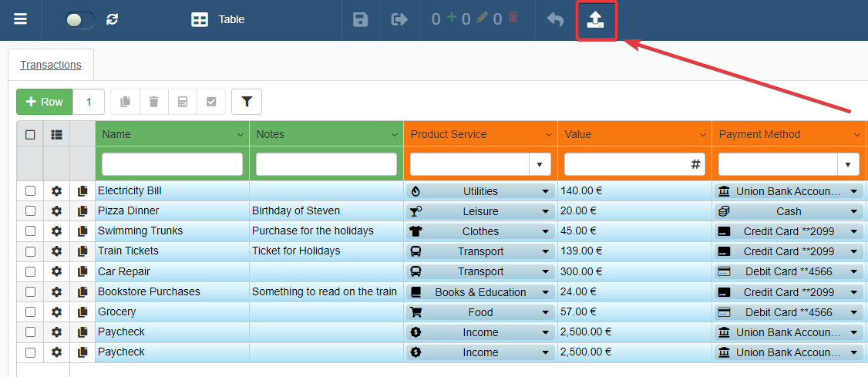Toggle the switch in the top bar
The image size is (868, 377).
(x=80, y=20)
